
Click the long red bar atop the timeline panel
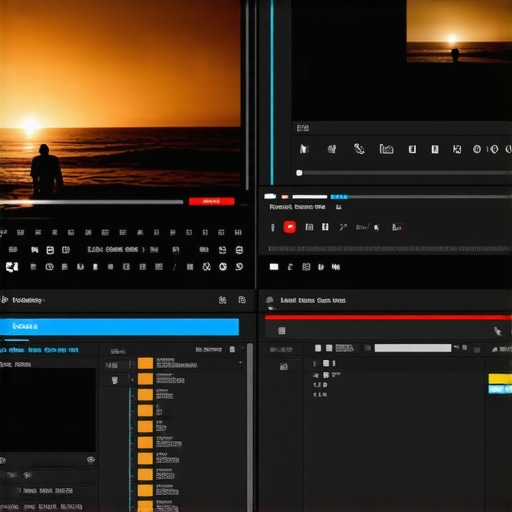click(388, 318)
